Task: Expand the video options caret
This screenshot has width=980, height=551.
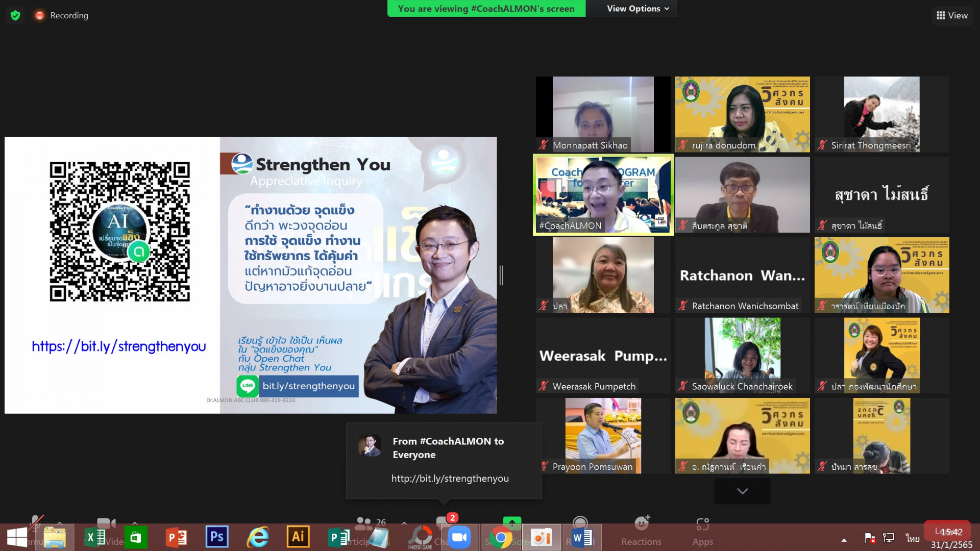Action: tap(135, 523)
